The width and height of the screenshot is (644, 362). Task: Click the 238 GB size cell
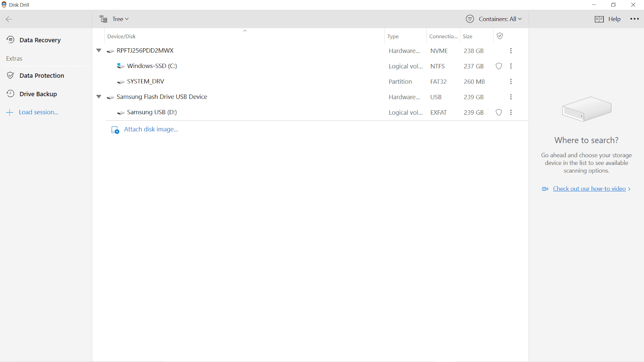pyautogui.click(x=473, y=51)
